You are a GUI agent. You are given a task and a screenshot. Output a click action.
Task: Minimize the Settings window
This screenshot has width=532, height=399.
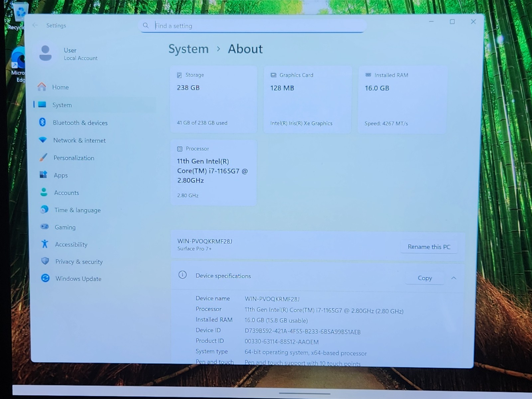[x=431, y=22]
